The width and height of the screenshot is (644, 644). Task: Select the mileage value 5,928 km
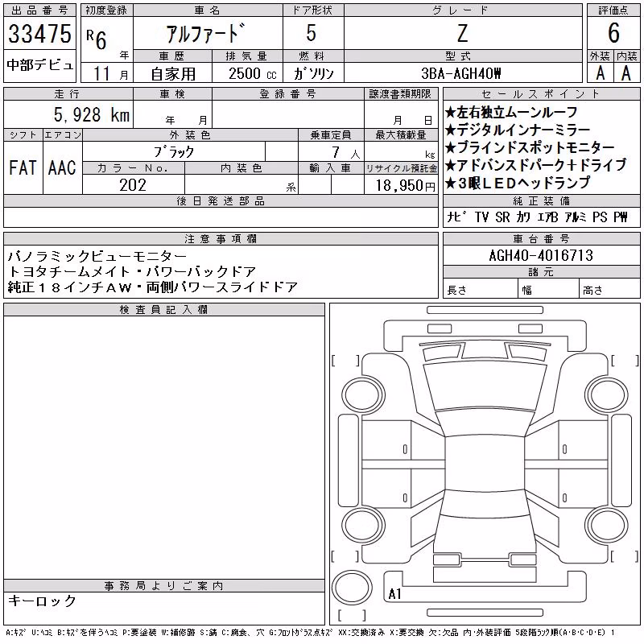click(x=92, y=114)
